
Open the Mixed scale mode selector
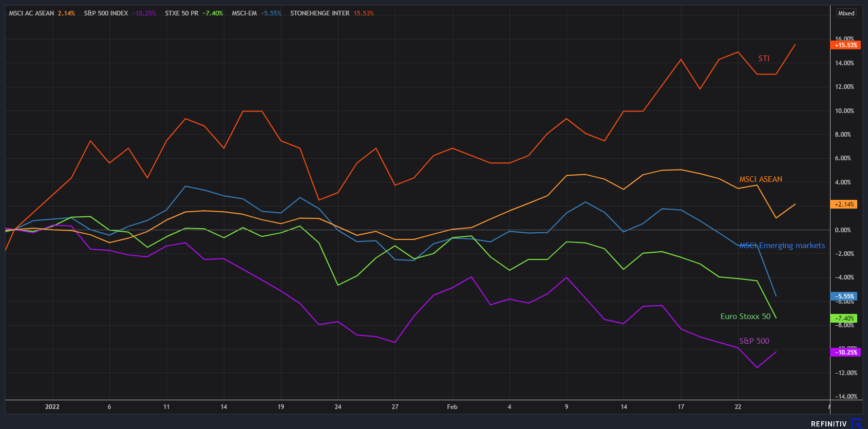point(846,13)
